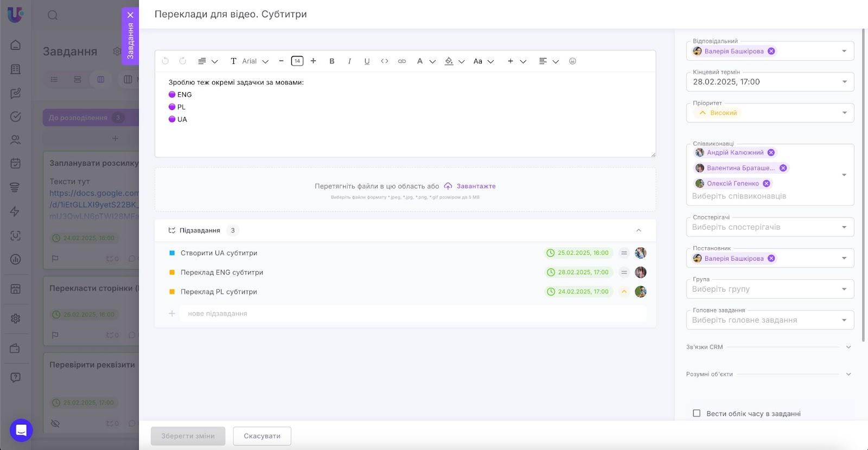868x450 pixels.
Task: Open the Кінцевий термін date dropdown
Action: [x=844, y=82]
